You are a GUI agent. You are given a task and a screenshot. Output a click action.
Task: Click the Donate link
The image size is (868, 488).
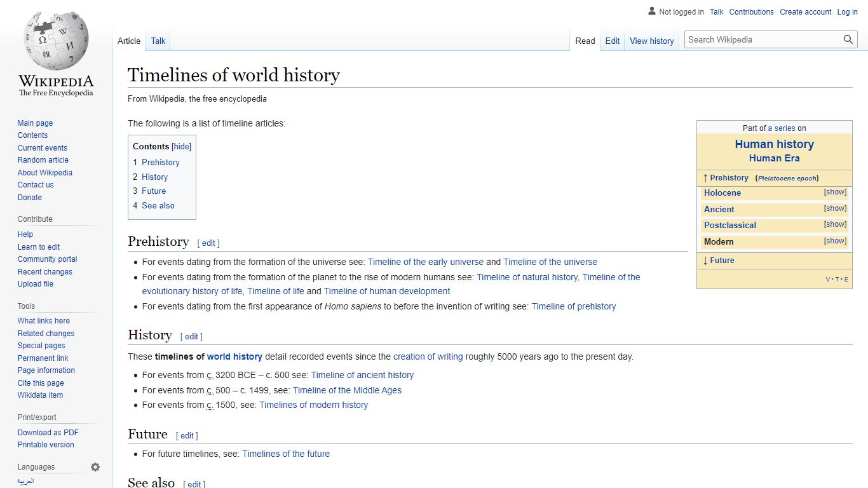click(x=30, y=198)
